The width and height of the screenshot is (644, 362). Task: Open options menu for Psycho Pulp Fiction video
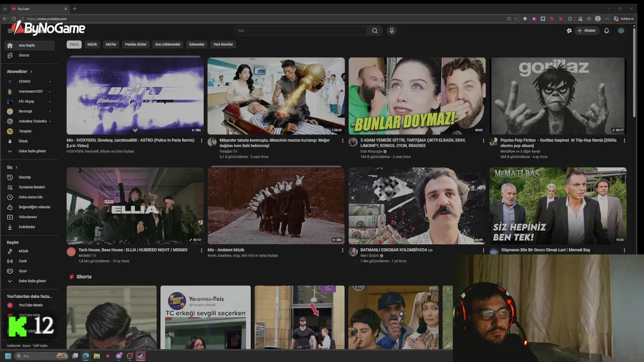pos(624,141)
